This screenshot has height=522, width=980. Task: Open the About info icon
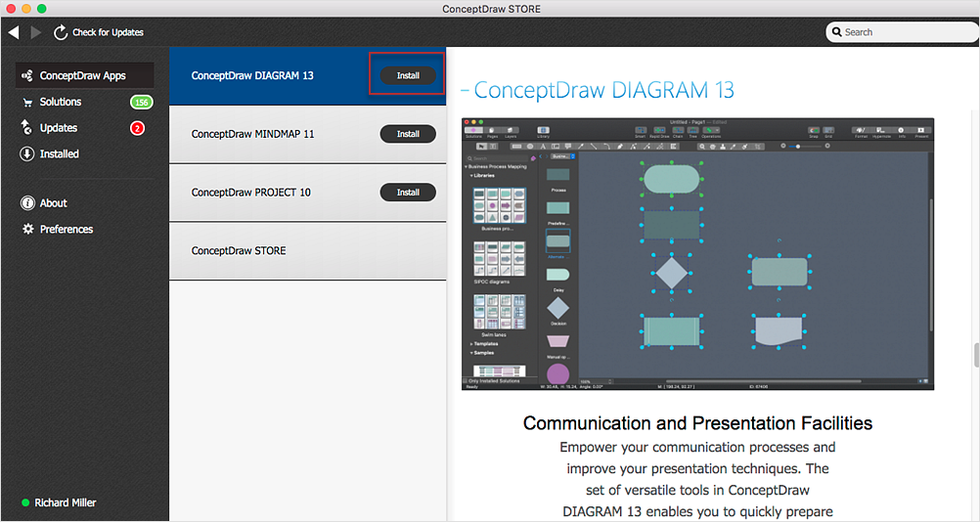[27, 203]
